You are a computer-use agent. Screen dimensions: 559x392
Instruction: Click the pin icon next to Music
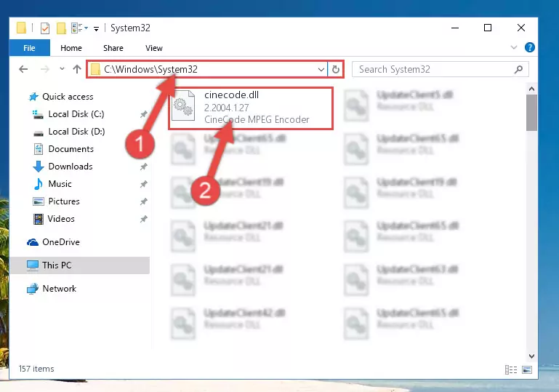144,184
